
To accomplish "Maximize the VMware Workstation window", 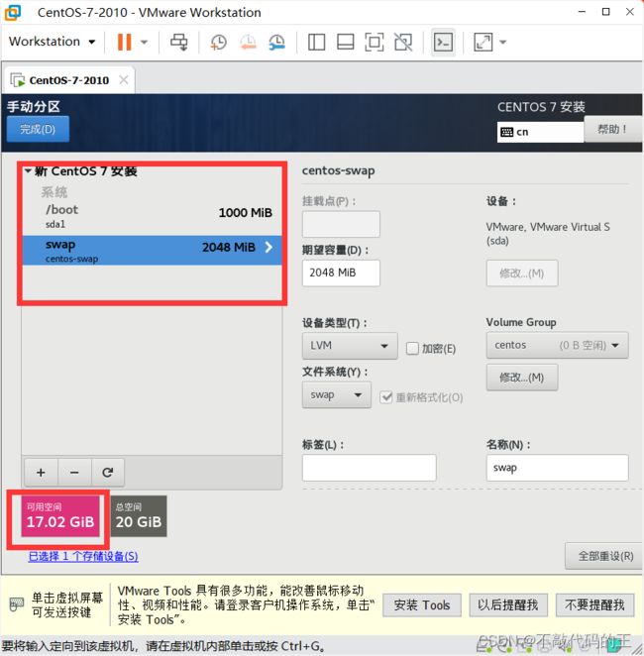I will [605, 12].
